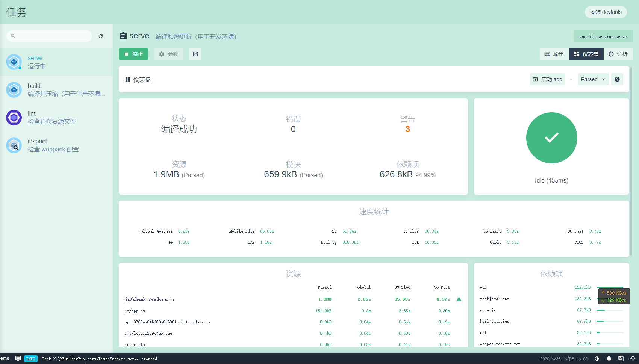Click the vue dependency entry
Image resolution: width=639 pixels, height=364 pixels.
[483, 287]
